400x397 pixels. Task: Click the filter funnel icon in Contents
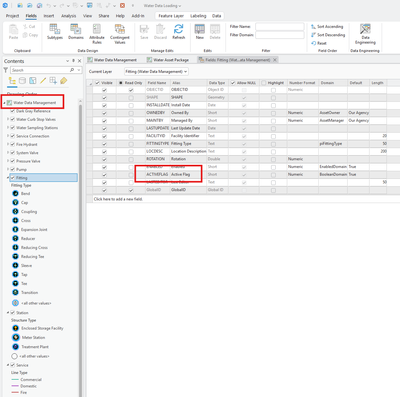(6, 70)
